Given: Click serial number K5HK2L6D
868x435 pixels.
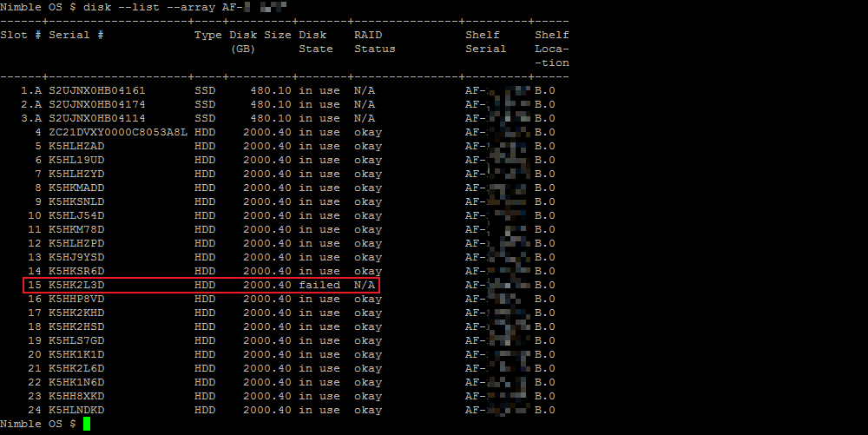Looking at the screenshot, I should pyautogui.click(x=76, y=368).
